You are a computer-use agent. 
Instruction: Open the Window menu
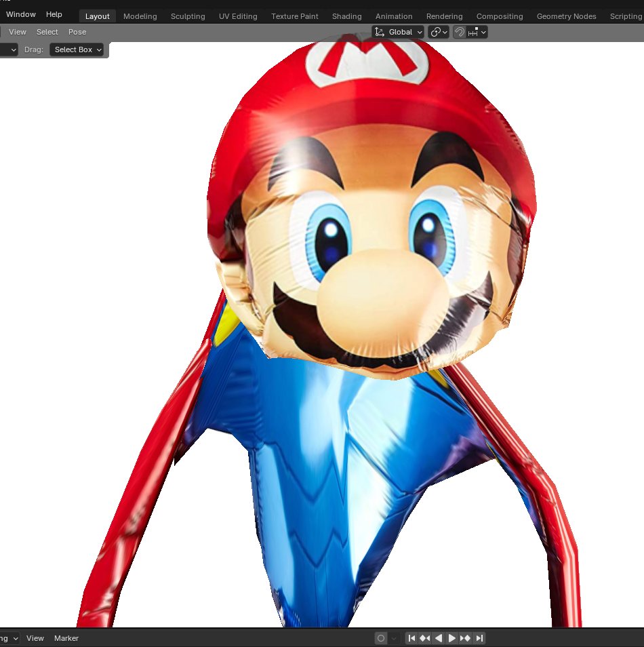click(20, 14)
